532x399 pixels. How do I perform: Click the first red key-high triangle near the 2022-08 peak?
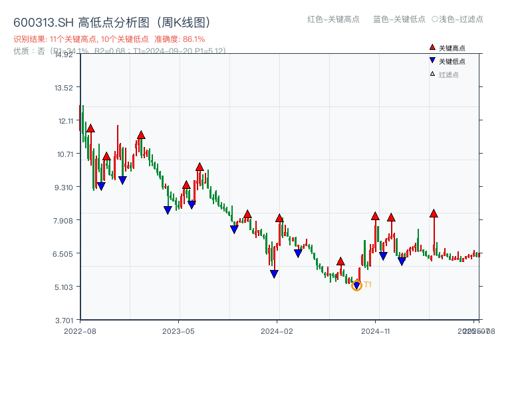[90, 130]
